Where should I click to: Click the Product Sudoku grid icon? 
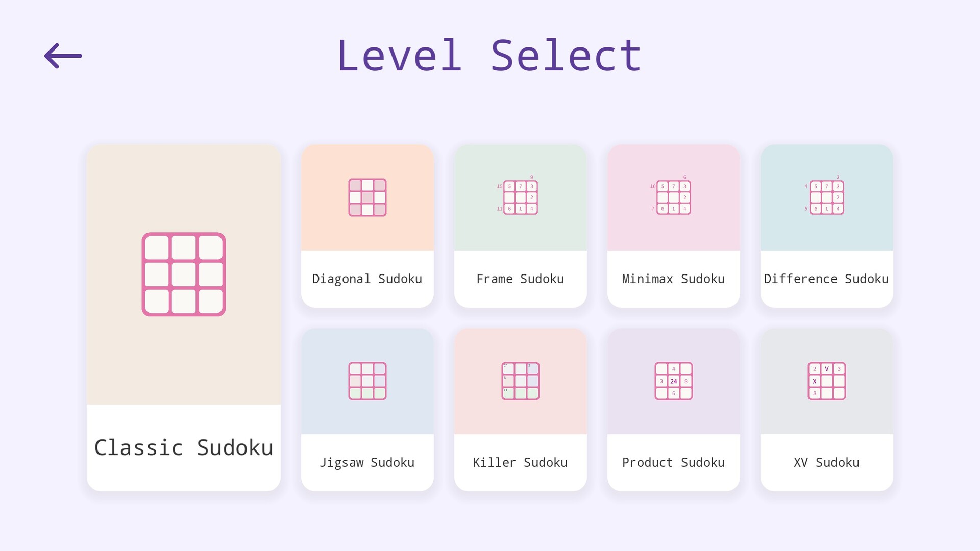tap(674, 381)
